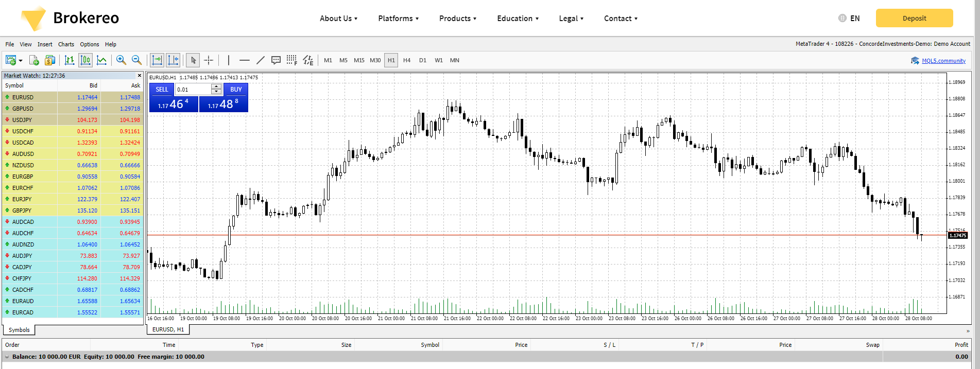Decrease trade volume with down arrow

216,92
